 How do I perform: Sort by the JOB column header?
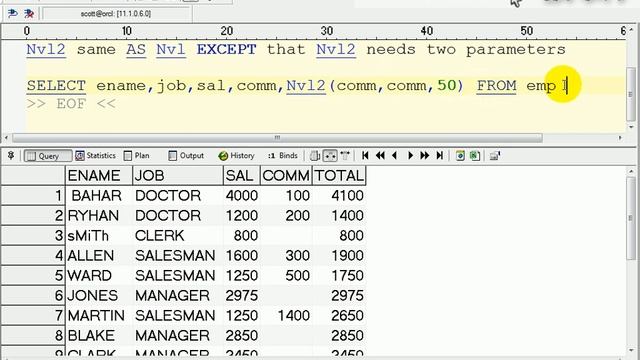(178, 176)
